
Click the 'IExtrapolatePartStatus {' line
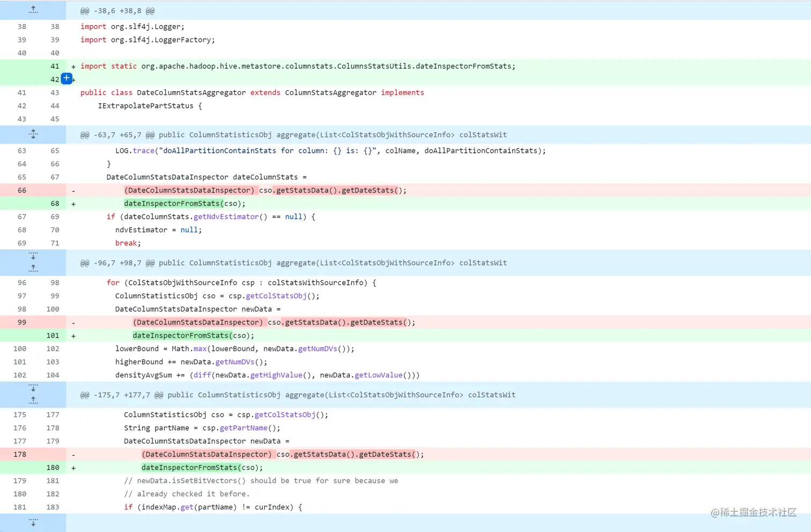(x=150, y=106)
